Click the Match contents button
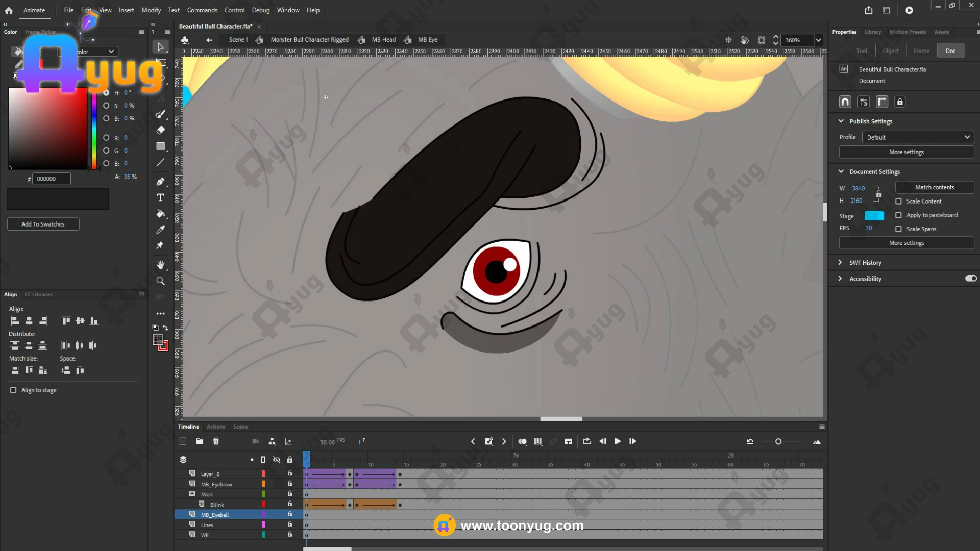Screen dimensions: 980x551 click(934, 187)
